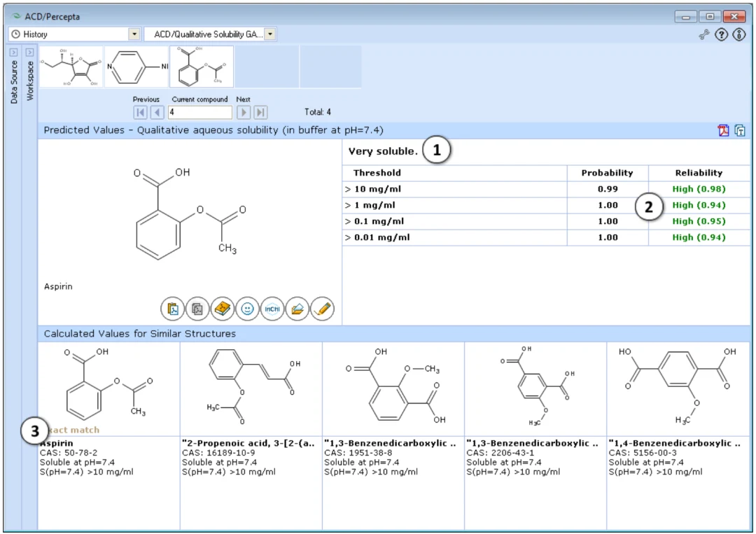Click the 'High (0.95)' reliability value
The width and height of the screenshot is (756, 534).
(x=699, y=221)
